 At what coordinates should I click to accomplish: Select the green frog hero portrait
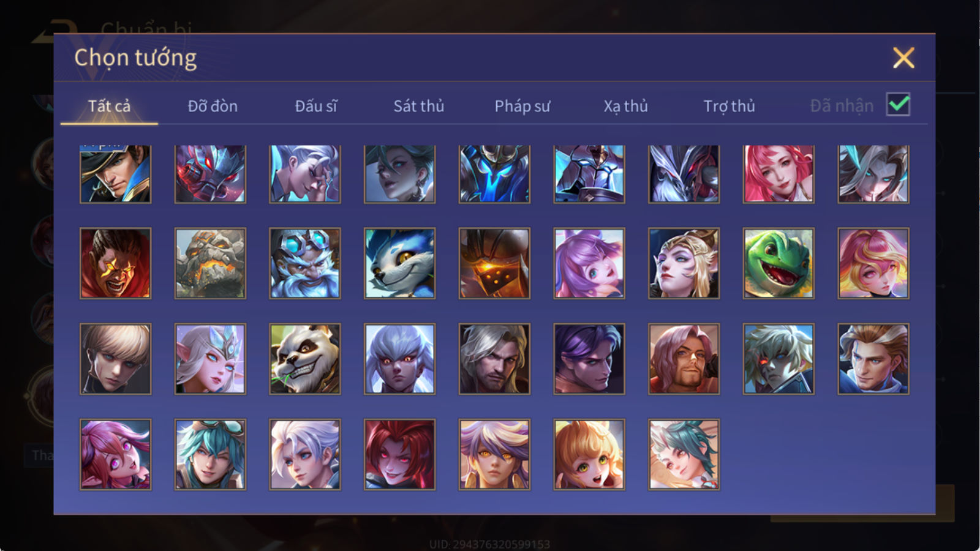tap(778, 263)
